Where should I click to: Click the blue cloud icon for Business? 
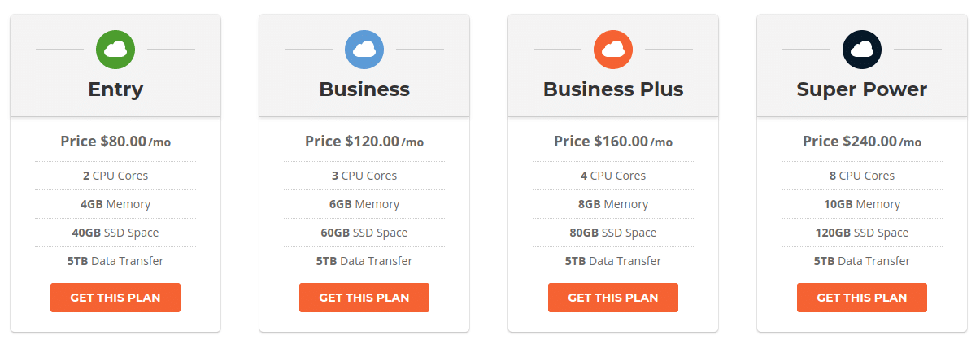(x=364, y=49)
